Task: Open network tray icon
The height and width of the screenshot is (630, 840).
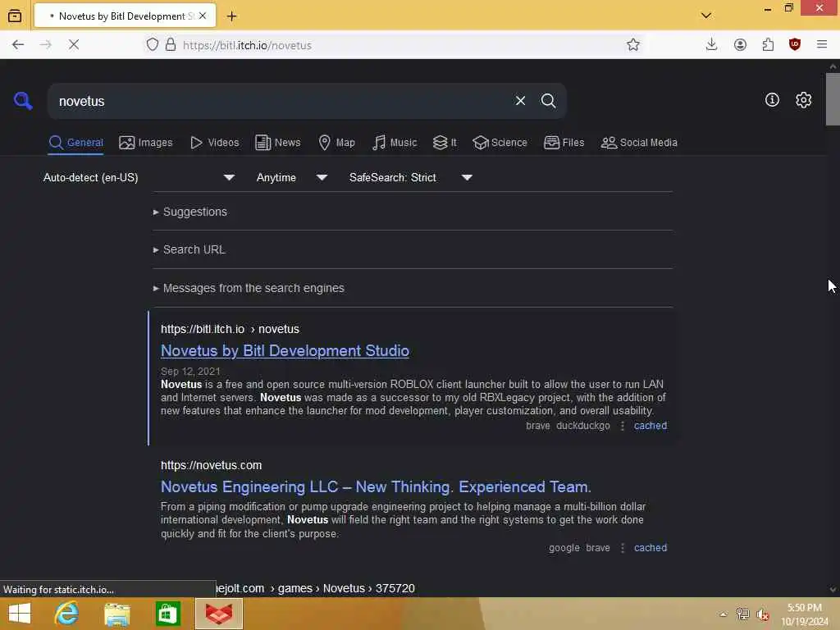Action: [743, 614]
